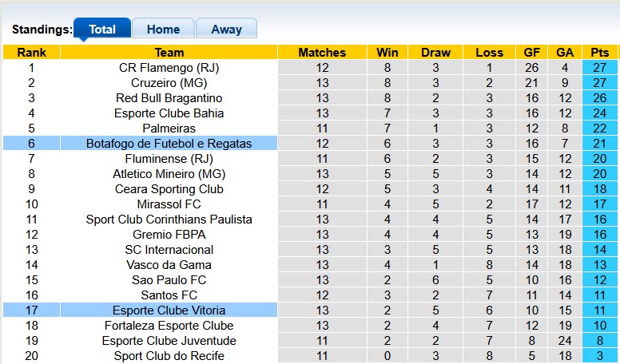Screen dimensions: 620x364
Task: Sort table by Rank column header
Action: tap(31, 53)
